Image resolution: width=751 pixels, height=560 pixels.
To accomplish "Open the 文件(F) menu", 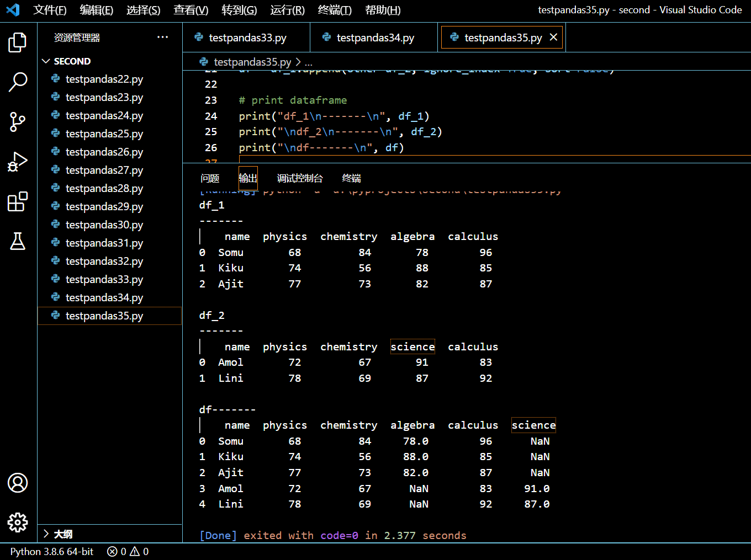I will [x=50, y=10].
